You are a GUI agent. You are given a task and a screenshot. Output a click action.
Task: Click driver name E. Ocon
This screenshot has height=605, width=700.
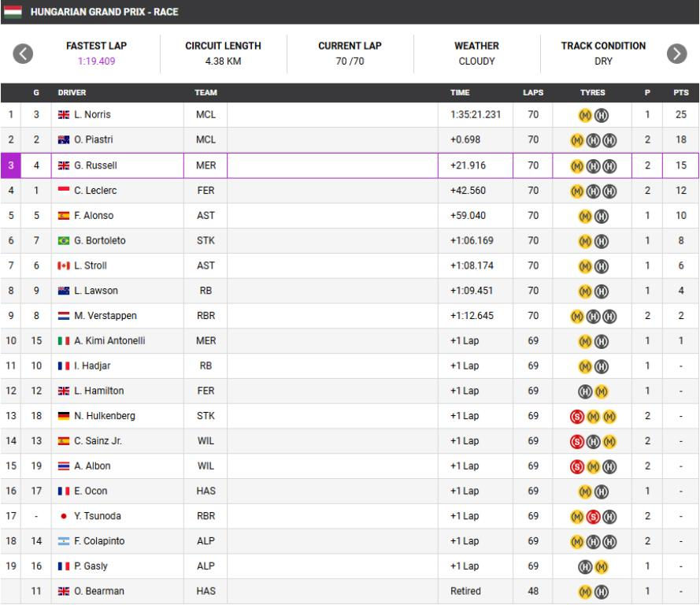click(91, 491)
